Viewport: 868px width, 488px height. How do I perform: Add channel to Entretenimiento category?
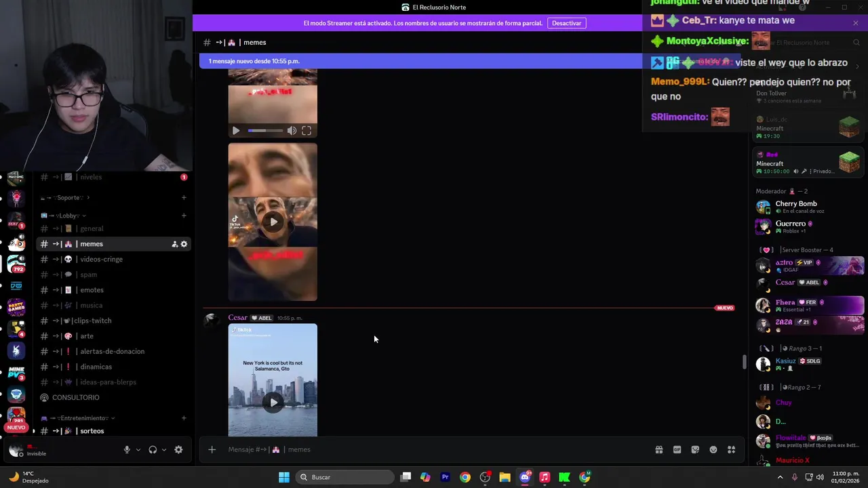(x=184, y=418)
